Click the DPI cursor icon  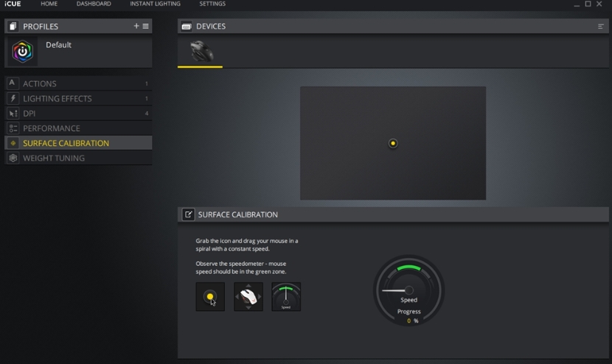click(x=13, y=113)
